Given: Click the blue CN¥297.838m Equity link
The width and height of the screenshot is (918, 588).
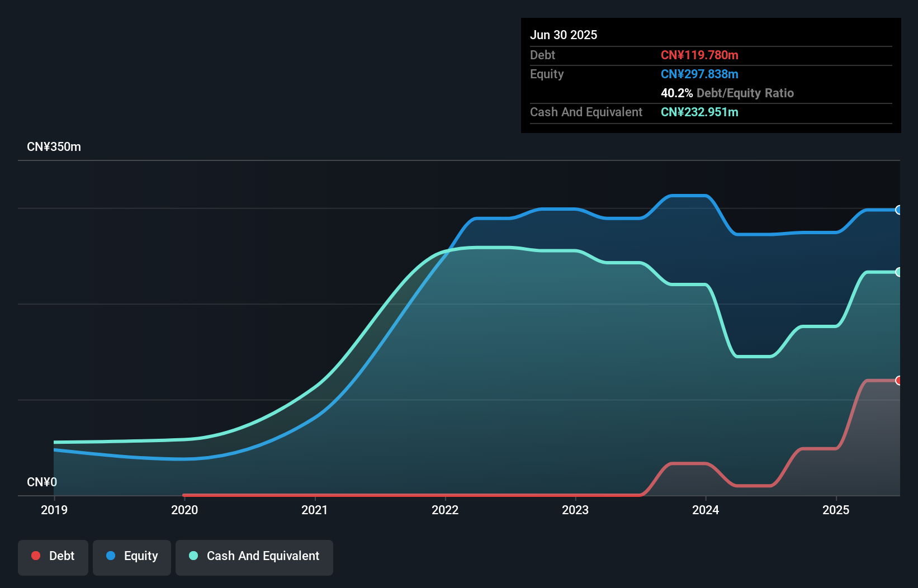Looking at the screenshot, I should click(699, 74).
